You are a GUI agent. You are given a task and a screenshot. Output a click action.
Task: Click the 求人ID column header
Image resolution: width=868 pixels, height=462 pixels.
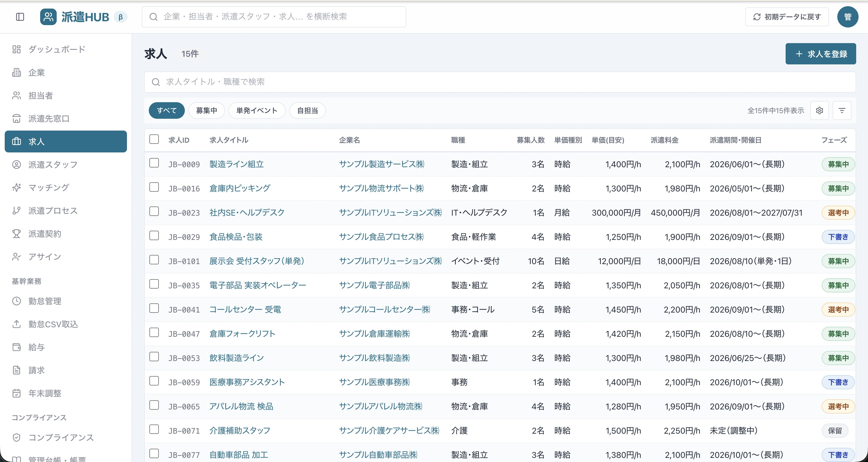(179, 140)
